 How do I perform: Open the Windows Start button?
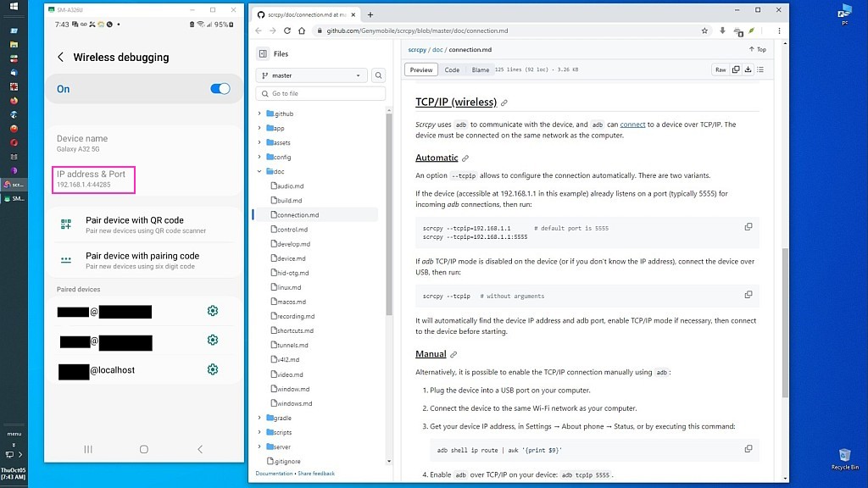14,7
